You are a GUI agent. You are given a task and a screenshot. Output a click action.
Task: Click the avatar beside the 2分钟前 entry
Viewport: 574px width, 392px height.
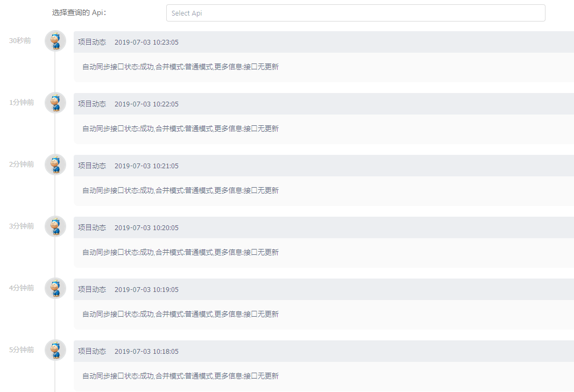(x=55, y=164)
